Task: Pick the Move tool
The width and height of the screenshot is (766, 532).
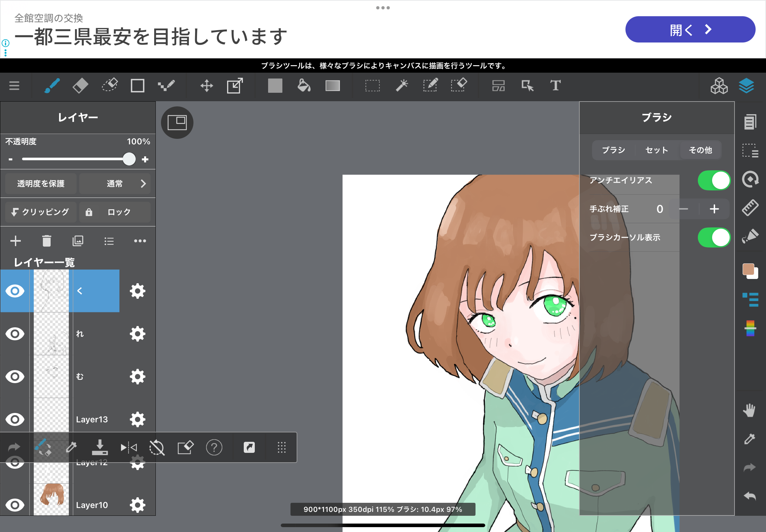Action: click(207, 86)
